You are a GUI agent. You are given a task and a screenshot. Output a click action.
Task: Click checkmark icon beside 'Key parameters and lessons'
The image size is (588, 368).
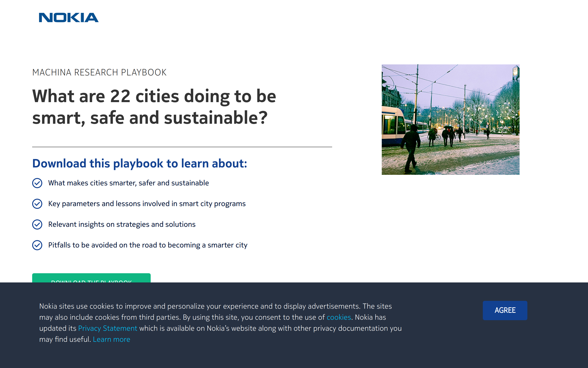coord(37,204)
